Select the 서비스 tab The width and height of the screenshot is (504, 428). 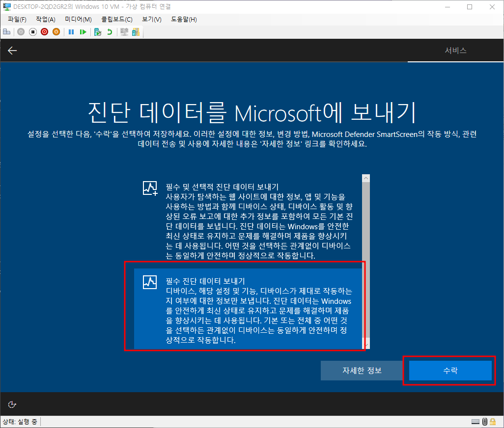point(455,51)
